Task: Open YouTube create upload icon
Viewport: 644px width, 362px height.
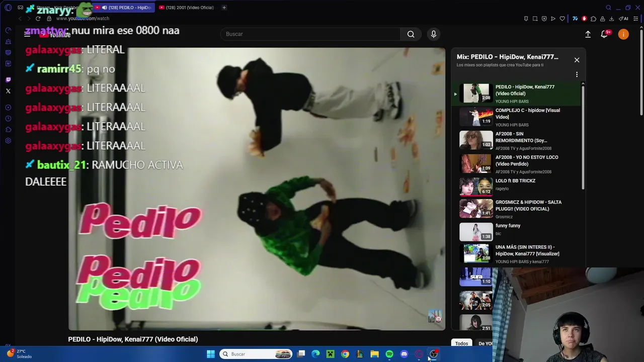Action: (588, 34)
